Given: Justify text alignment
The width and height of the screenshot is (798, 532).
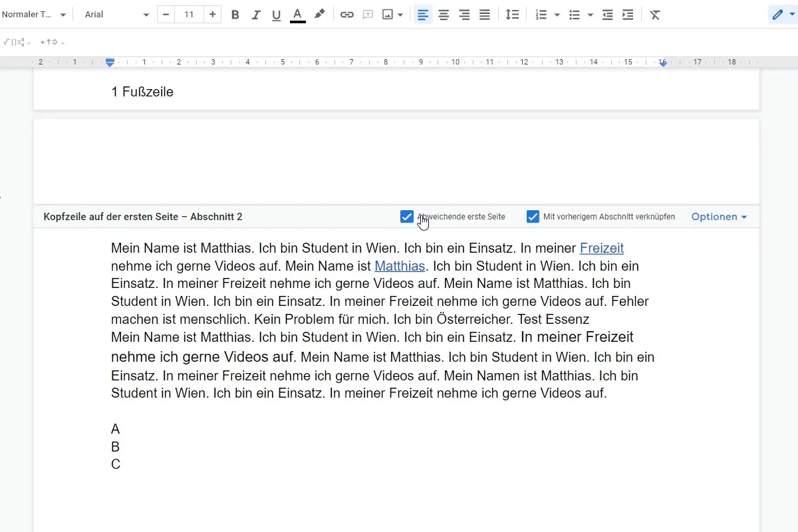Looking at the screenshot, I should click(485, 15).
